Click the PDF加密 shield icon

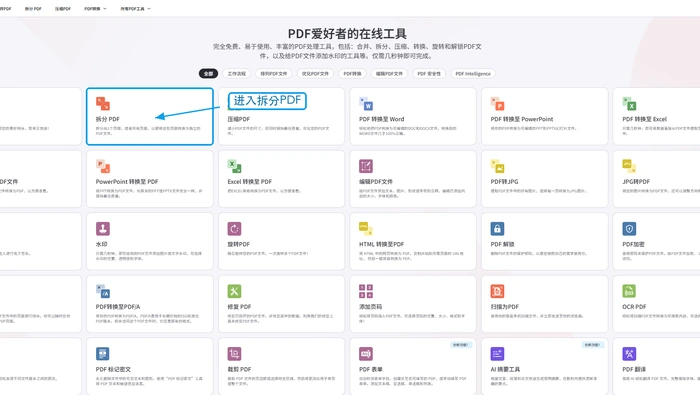click(629, 229)
